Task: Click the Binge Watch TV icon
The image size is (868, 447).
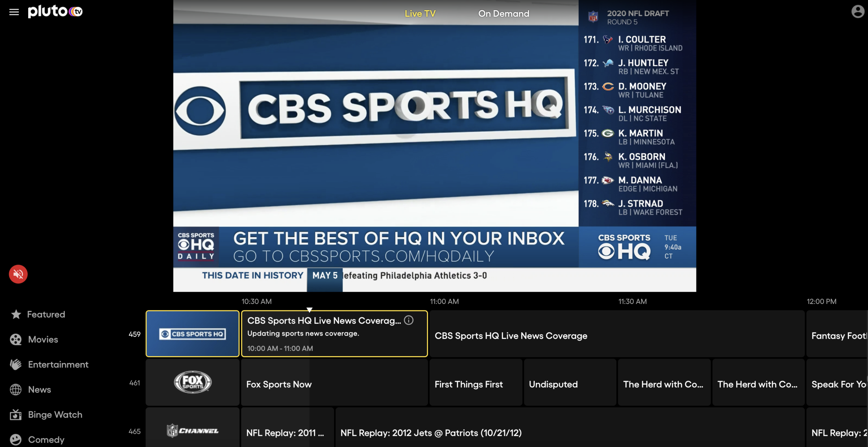Action: point(15,414)
